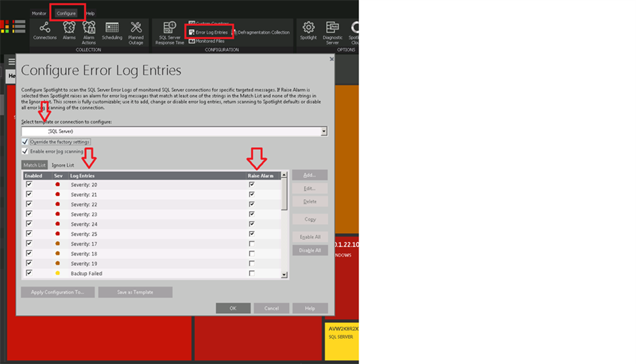Confirm dialog with OK button
The image size is (636, 364).
pyautogui.click(x=233, y=308)
